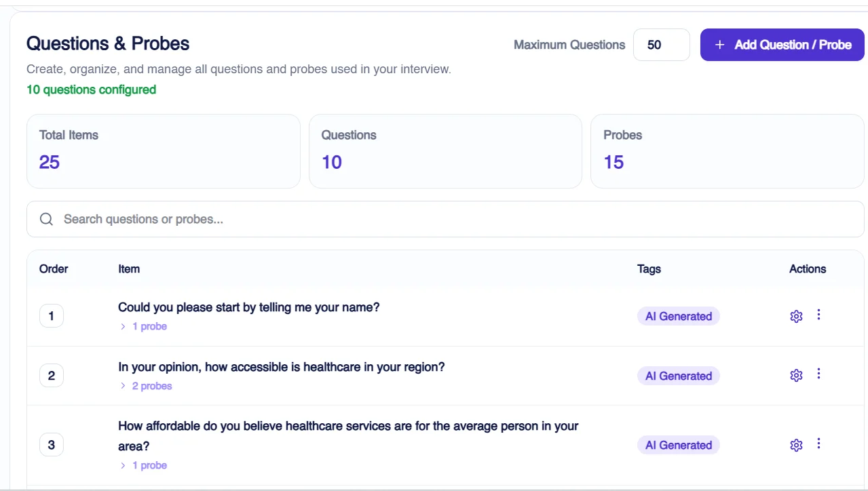Open settings gear for the name question

[x=796, y=316]
